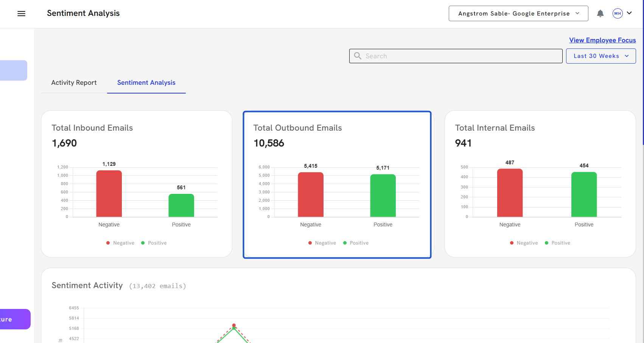Select the Sentiment Analysis tab
644x343 pixels.
click(x=146, y=83)
